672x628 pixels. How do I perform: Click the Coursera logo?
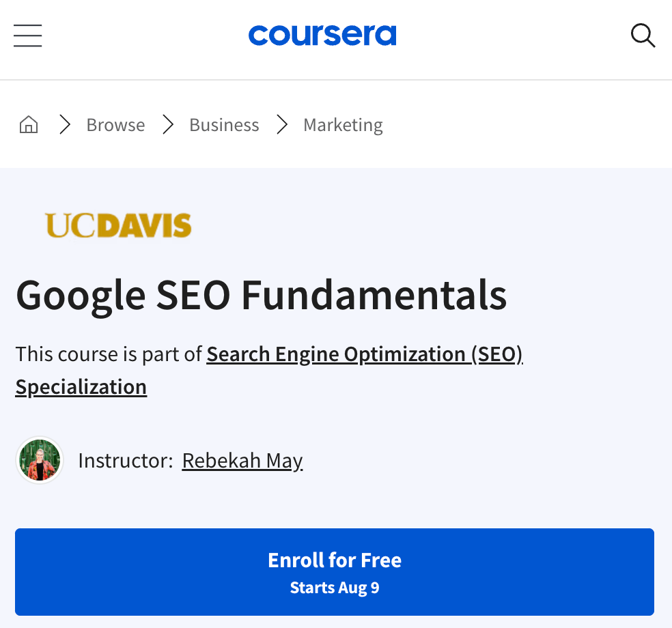tap(322, 35)
